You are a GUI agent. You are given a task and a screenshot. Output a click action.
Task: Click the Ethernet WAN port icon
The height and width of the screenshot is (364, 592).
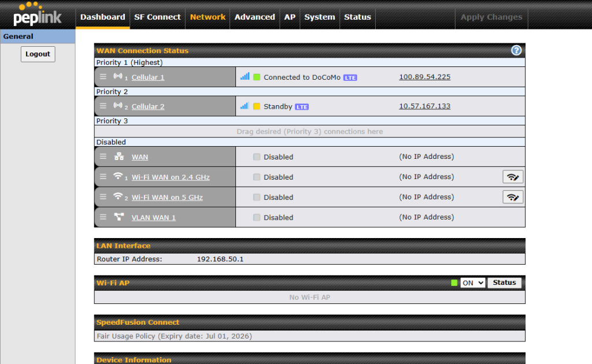(119, 157)
